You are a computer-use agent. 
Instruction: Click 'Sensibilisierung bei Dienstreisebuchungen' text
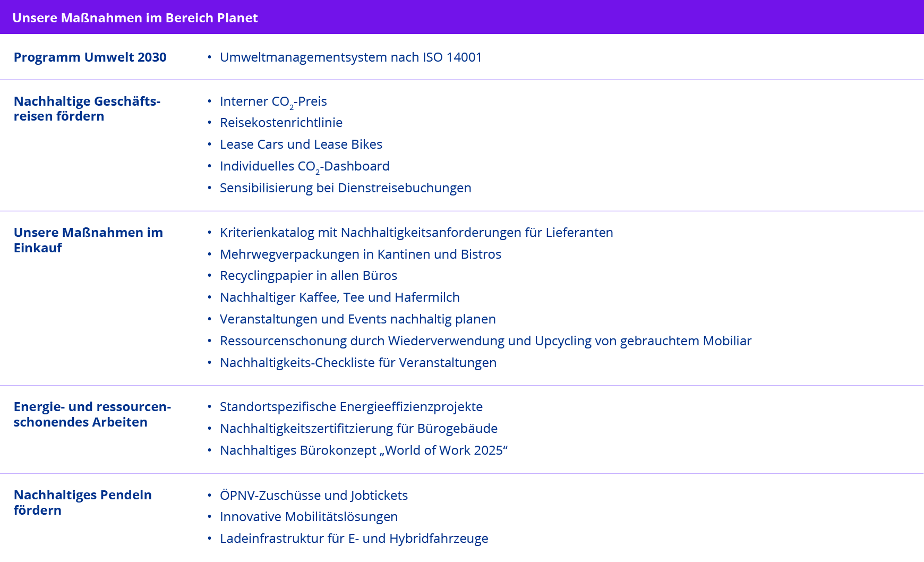click(345, 188)
